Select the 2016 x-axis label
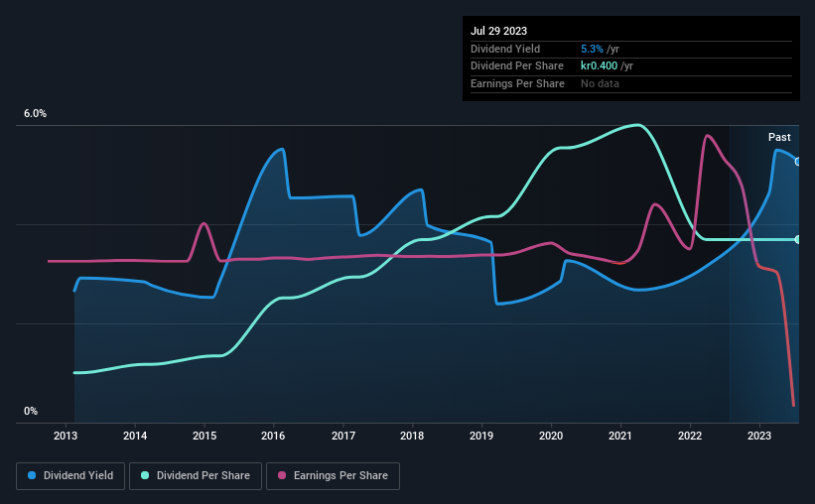Image resolution: width=815 pixels, height=504 pixels. click(273, 436)
